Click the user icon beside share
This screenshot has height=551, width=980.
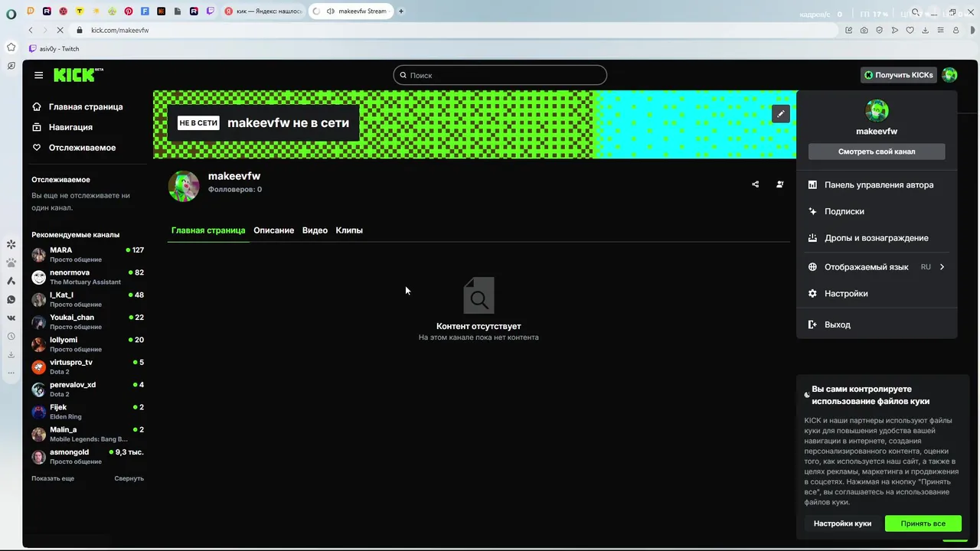tap(779, 184)
